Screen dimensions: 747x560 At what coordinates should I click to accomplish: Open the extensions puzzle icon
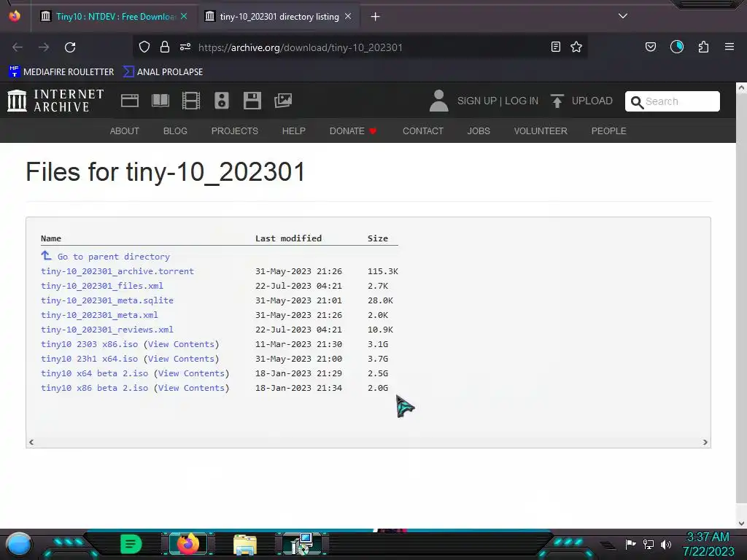[704, 47]
